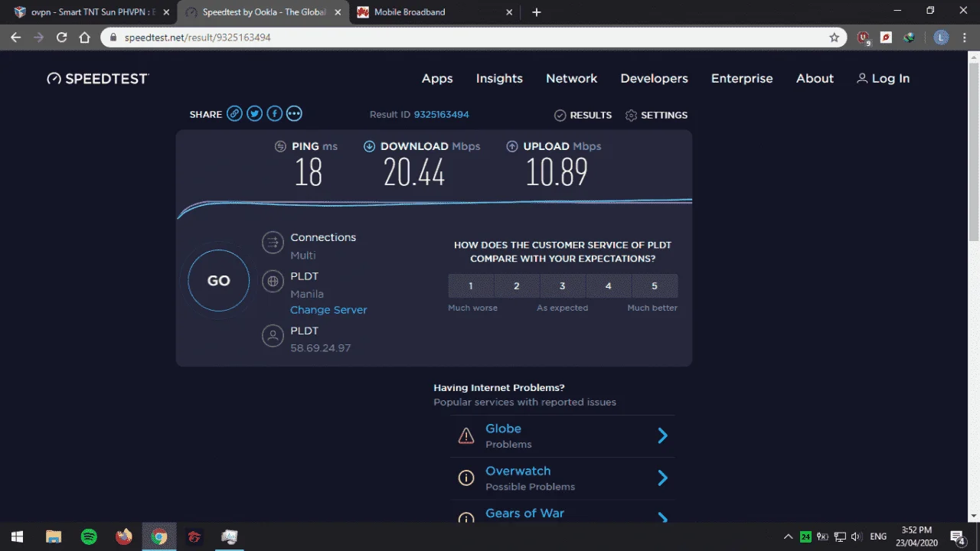Open a new browser tab

(x=537, y=12)
